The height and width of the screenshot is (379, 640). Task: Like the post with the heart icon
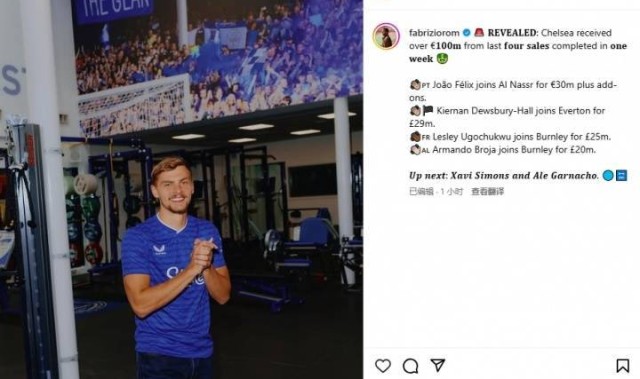point(383,366)
